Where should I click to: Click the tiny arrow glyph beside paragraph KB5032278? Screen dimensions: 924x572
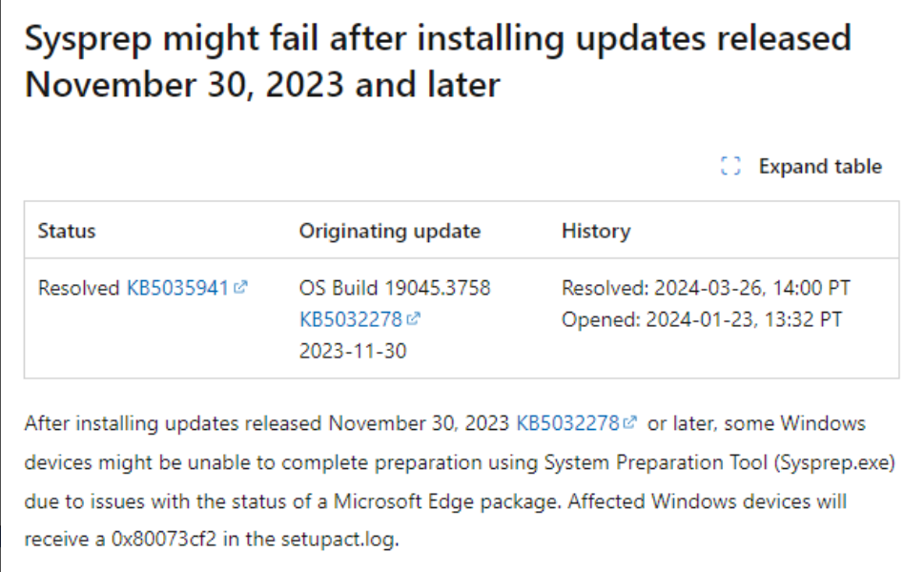coord(629,423)
